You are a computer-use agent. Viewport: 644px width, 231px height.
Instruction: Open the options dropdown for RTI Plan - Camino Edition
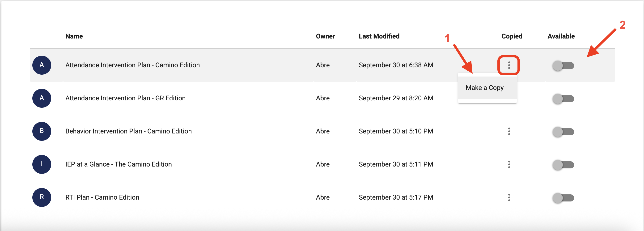pyautogui.click(x=509, y=197)
